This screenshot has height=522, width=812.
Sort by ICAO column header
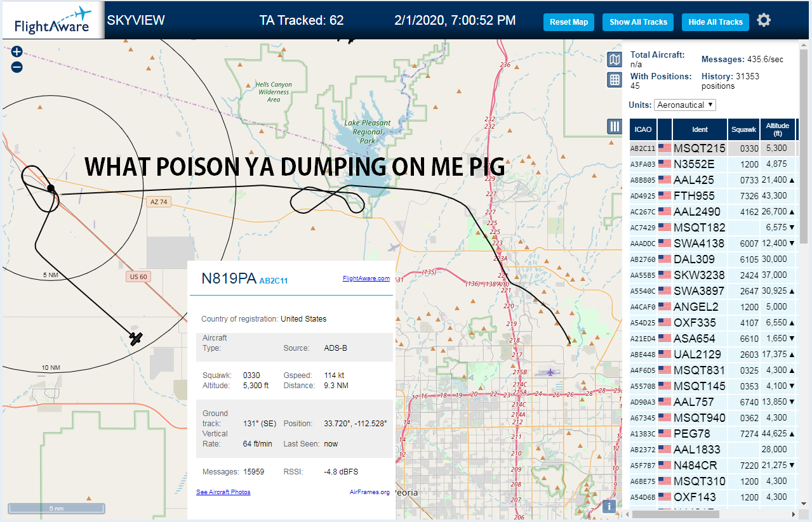click(x=643, y=129)
